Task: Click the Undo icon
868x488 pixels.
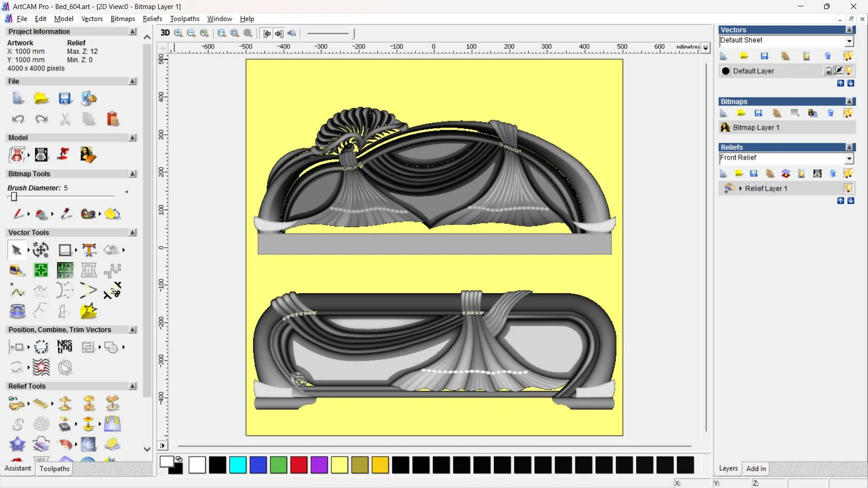Action: (x=18, y=119)
